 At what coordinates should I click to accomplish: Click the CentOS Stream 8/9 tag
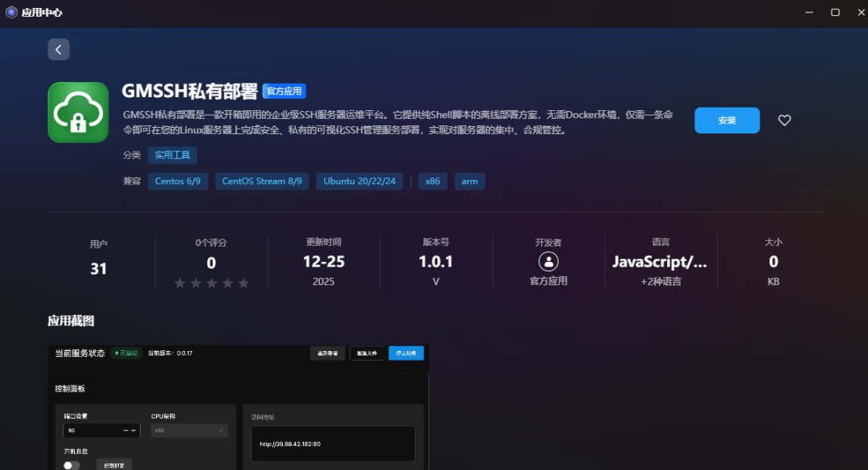click(262, 181)
